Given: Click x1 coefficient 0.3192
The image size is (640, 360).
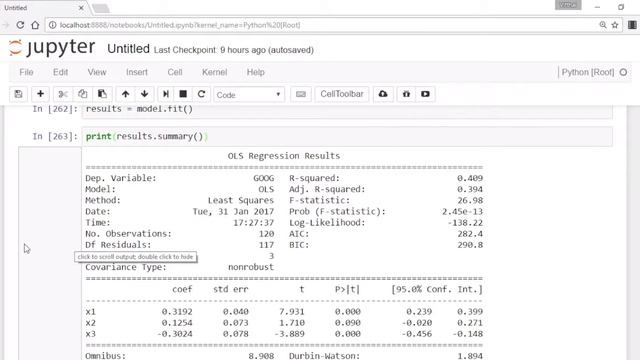Looking at the screenshot, I should (177, 312).
